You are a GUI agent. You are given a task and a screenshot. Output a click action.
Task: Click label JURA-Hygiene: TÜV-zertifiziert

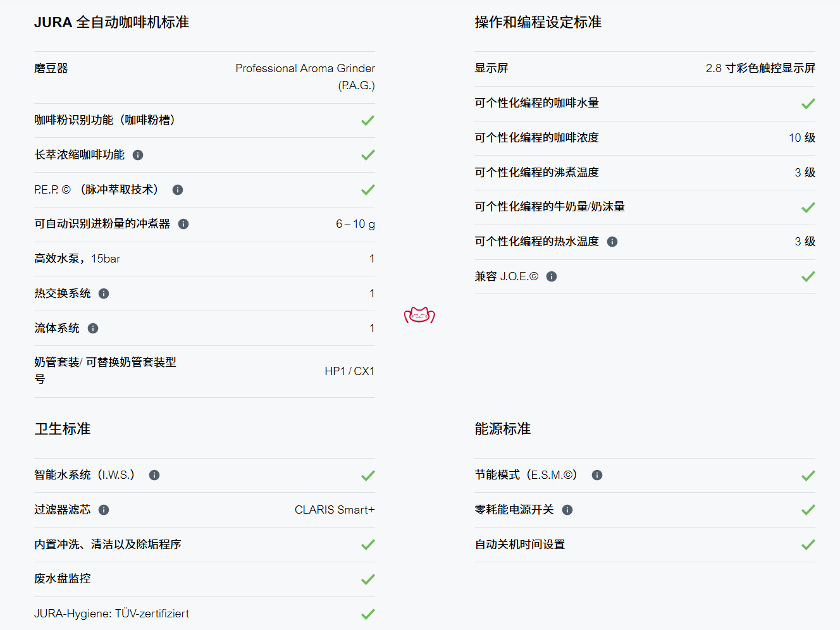[x=112, y=614]
